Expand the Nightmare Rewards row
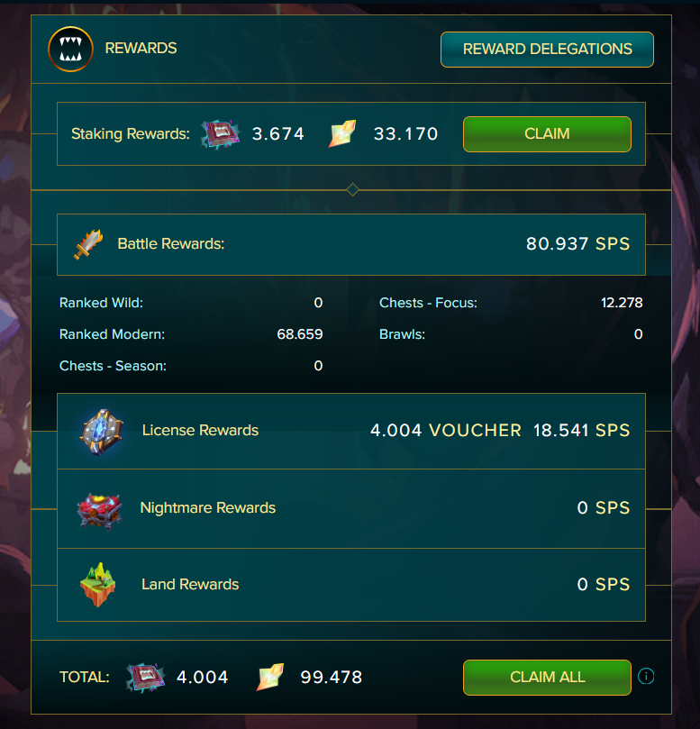Screen dimensions: 700x729 (x=351, y=508)
